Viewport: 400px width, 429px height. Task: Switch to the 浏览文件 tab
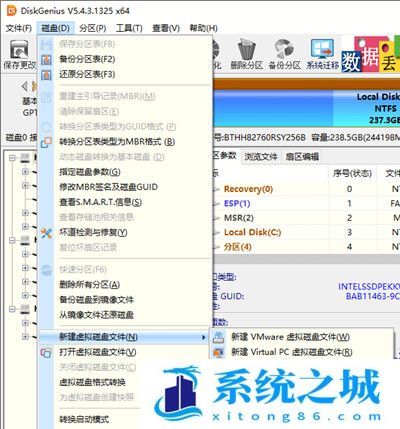click(261, 156)
